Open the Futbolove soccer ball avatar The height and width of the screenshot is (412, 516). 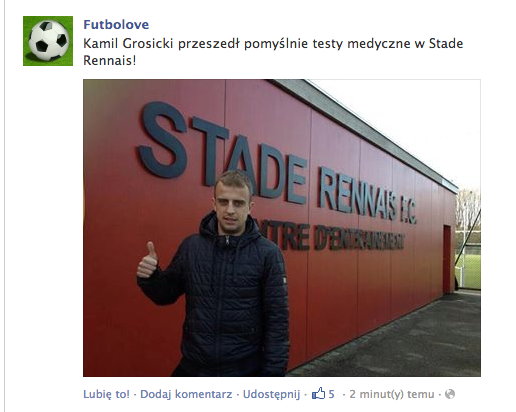(x=48, y=41)
